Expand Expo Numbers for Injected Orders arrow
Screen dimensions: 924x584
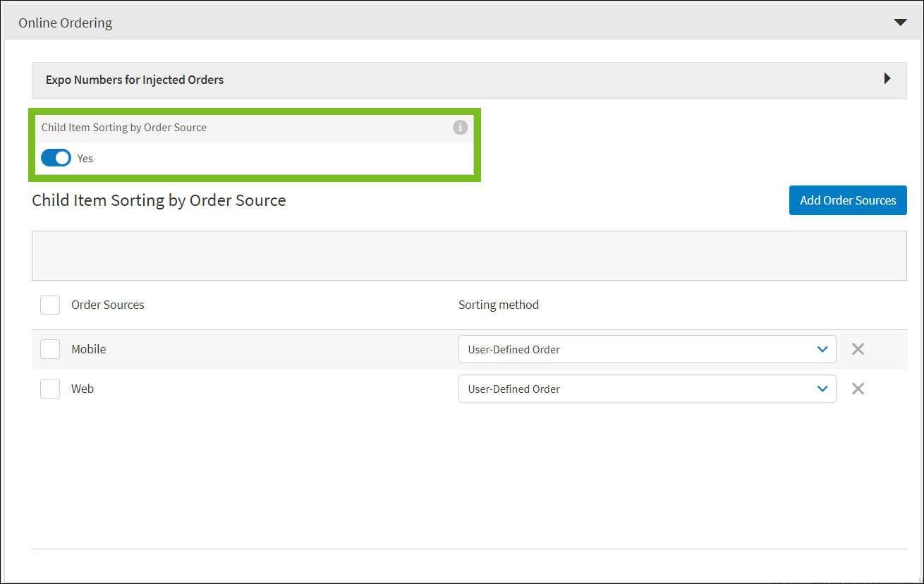(887, 79)
